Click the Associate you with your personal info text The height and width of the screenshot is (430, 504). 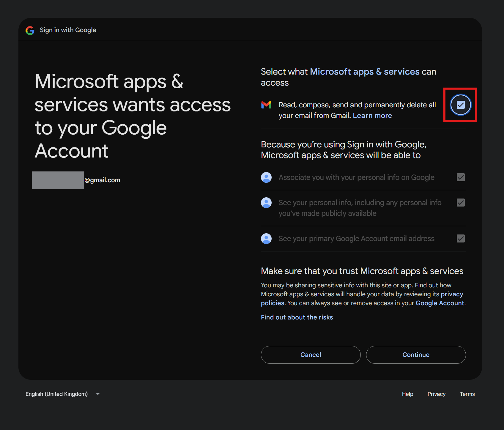(x=357, y=177)
